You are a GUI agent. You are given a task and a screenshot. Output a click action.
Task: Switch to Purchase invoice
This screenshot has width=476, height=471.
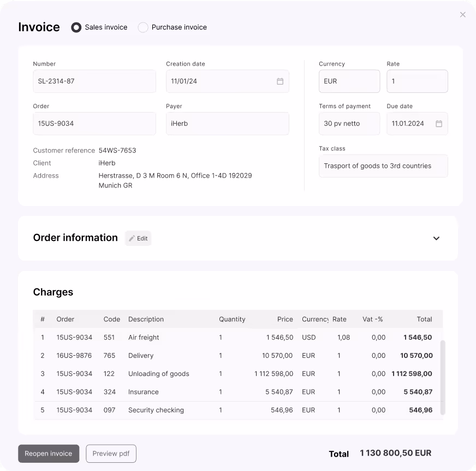(x=142, y=27)
